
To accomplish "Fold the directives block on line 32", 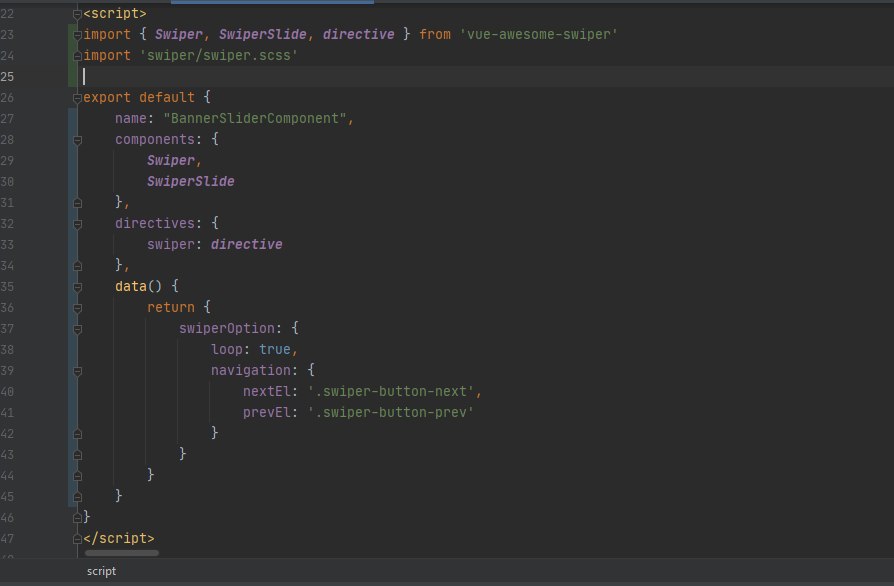I will (x=78, y=224).
